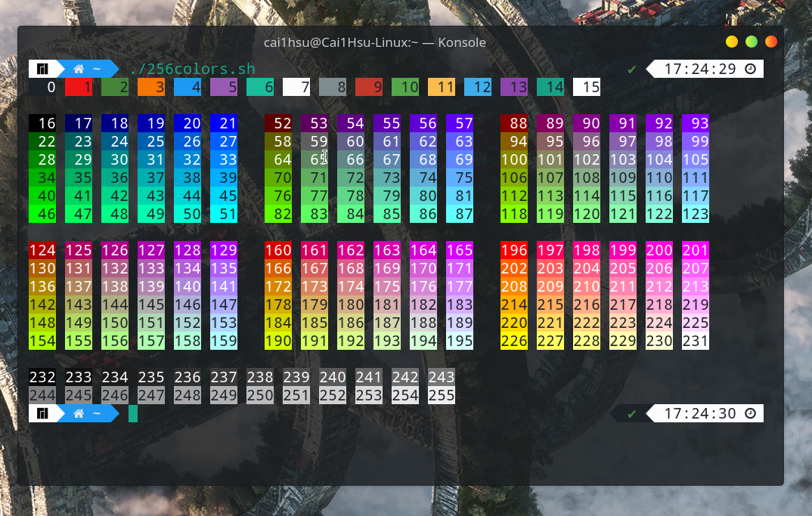This screenshot has height=516, width=812.
Task: Maximize Konsole with the green window button
Action: click(x=752, y=42)
